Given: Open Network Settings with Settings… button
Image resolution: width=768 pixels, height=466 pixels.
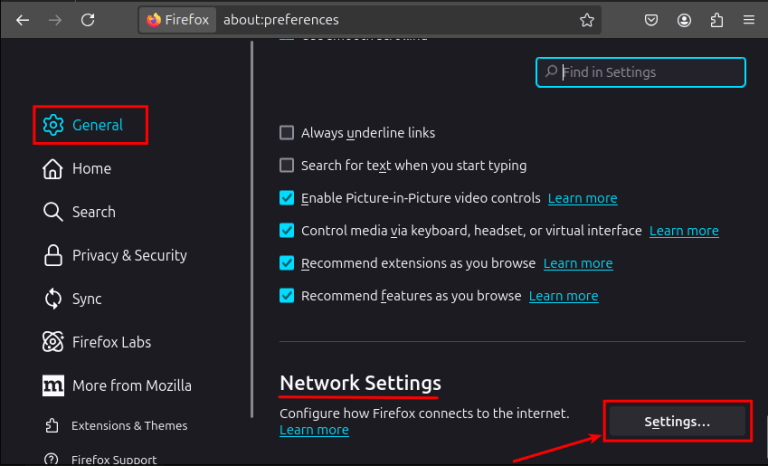Looking at the screenshot, I should pyautogui.click(x=677, y=421).
